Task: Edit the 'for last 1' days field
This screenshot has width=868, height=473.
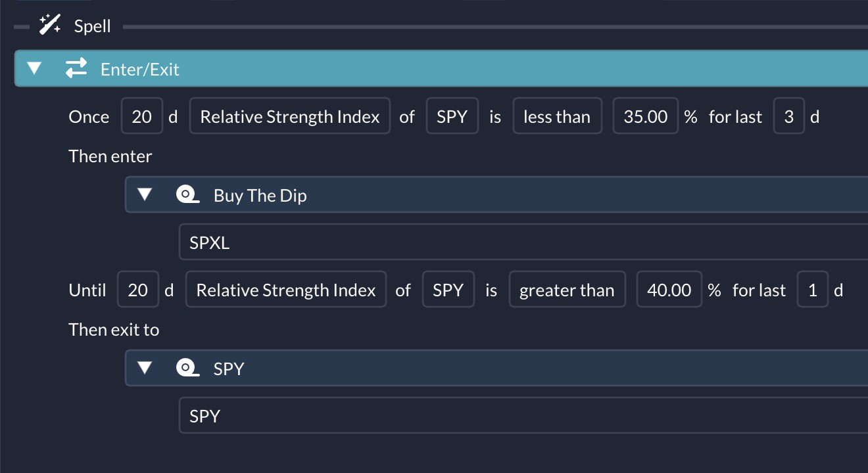Action: click(x=812, y=290)
